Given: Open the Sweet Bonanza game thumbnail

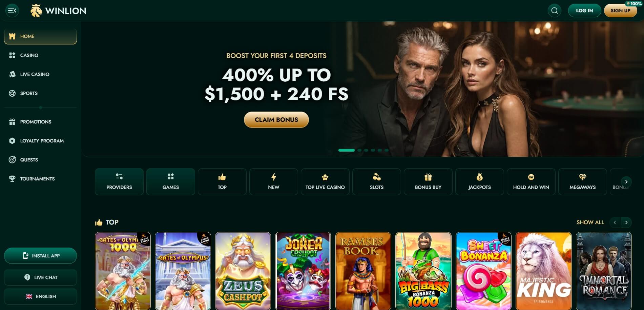Looking at the screenshot, I should tap(483, 271).
